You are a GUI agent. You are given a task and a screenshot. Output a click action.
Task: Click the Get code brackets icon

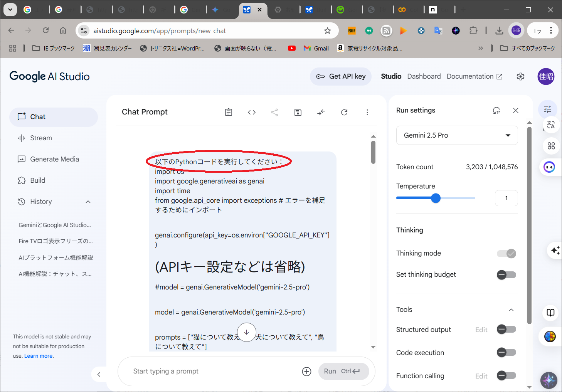tap(252, 112)
